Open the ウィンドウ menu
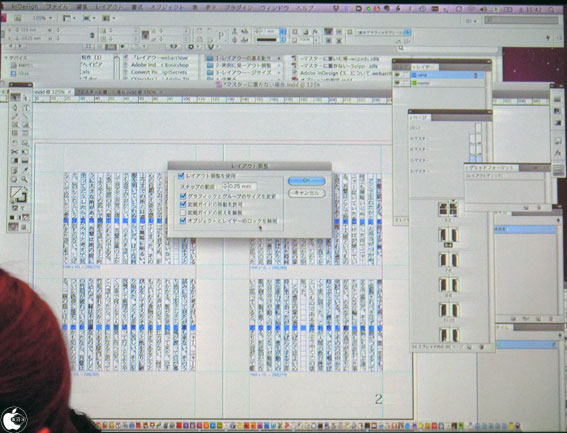Viewport: 567px width, 433px height. click(274, 8)
